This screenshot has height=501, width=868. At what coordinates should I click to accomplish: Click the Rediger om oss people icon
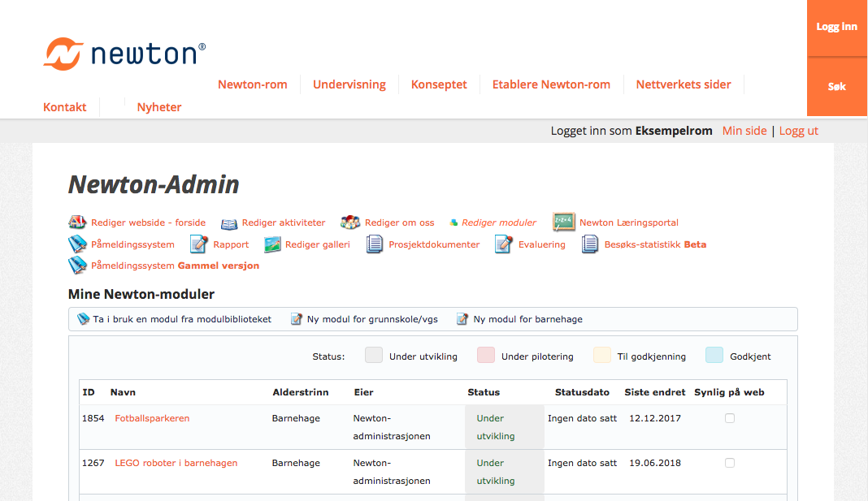(350, 222)
